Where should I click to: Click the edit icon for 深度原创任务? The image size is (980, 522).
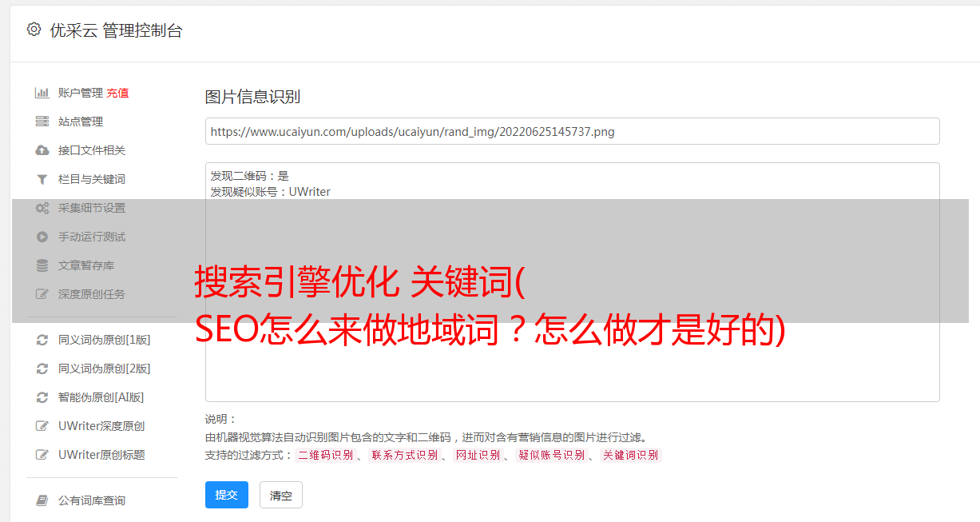42,294
